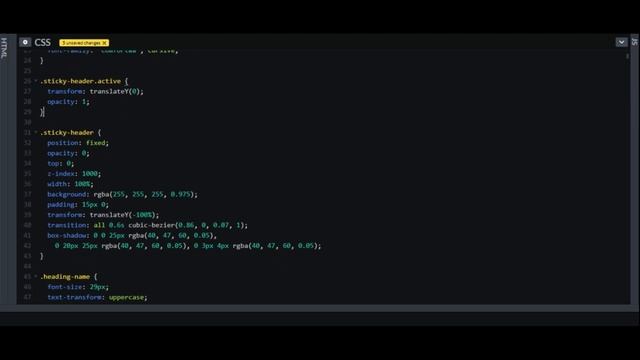Click the 'opacity: 0;' line
Viewport: 640px width, 360px height.
(x=68, y=153)
